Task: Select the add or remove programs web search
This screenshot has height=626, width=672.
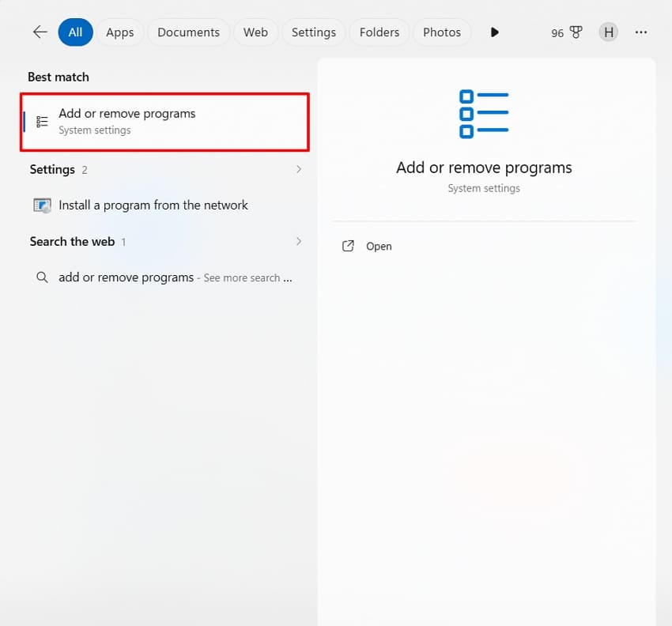Action: pos(164,277)
